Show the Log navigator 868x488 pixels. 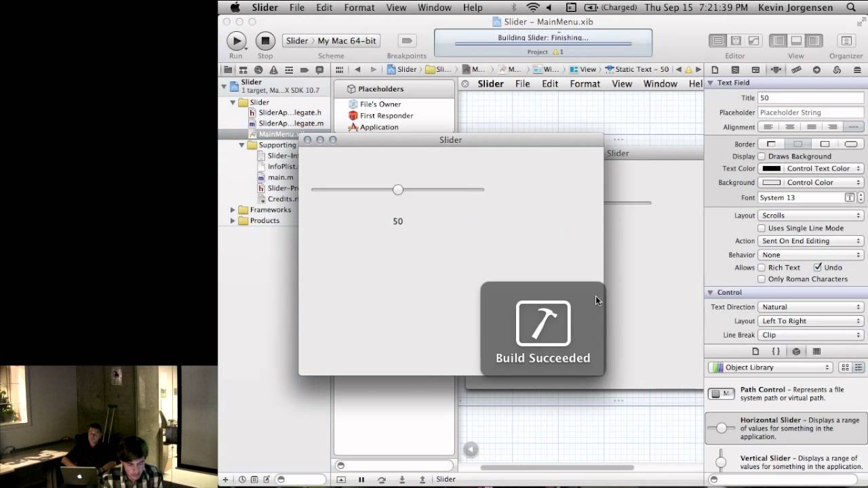click(319, 70)
